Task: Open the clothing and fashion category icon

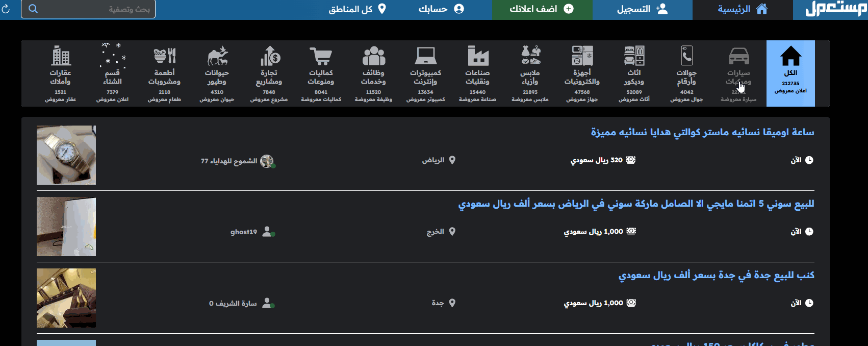Action: tap(530, 56)
